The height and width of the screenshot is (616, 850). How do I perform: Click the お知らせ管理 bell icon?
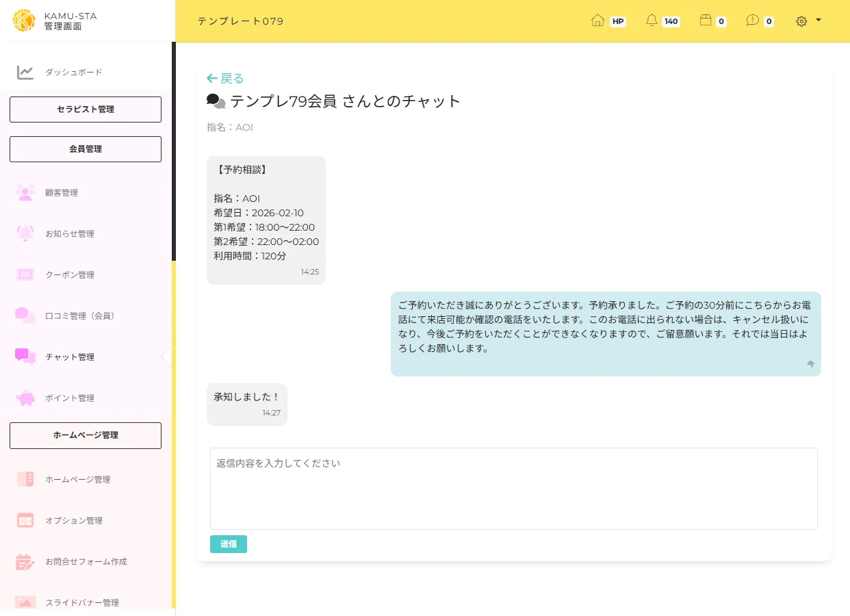click(x=25, y=234)
